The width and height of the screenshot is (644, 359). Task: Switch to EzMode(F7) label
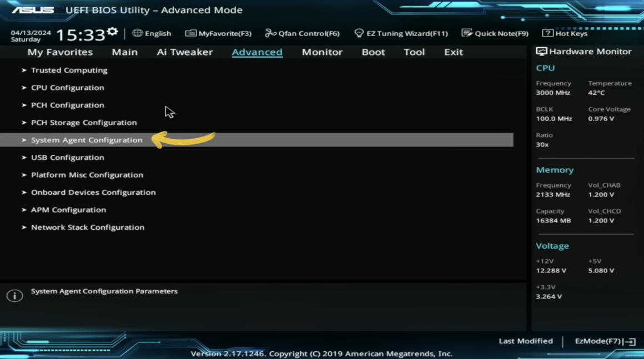click(x=598, y=341)
